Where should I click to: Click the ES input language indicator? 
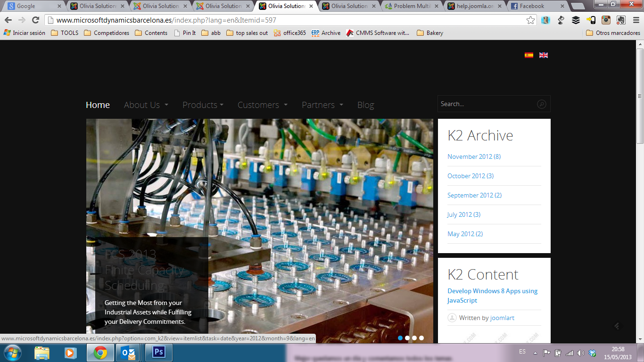click(x=522, y=352)
